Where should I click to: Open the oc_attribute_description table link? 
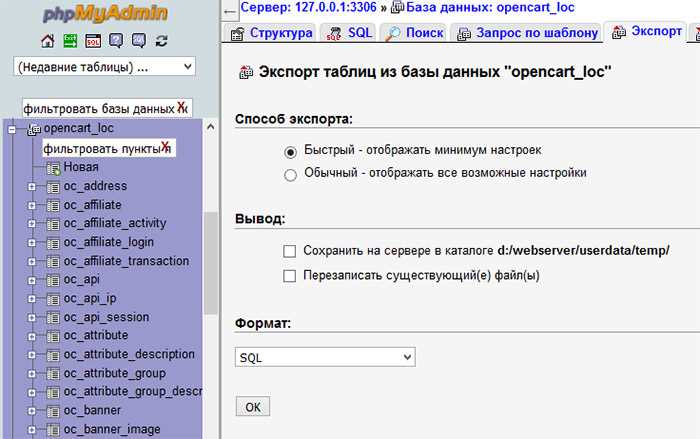[x=129, y=354]
